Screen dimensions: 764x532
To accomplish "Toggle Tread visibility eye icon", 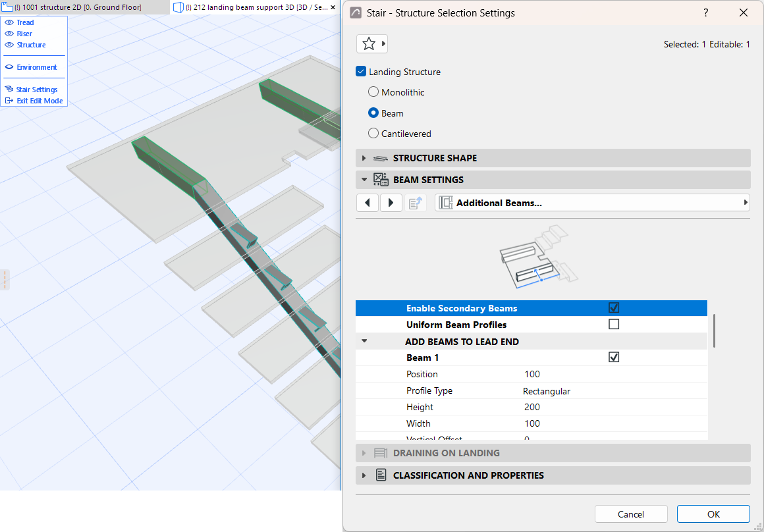I will [9, 22].
